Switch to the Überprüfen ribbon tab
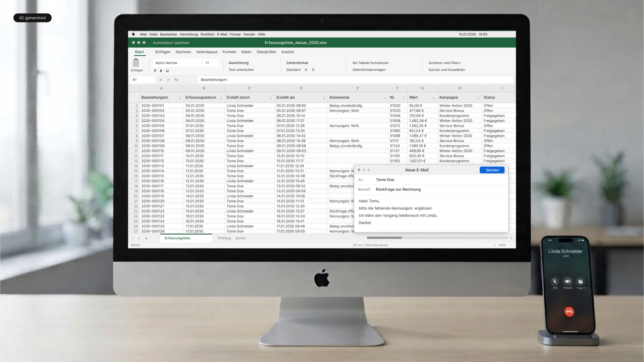Screen dimensions: 644x362 coord(266,52)
